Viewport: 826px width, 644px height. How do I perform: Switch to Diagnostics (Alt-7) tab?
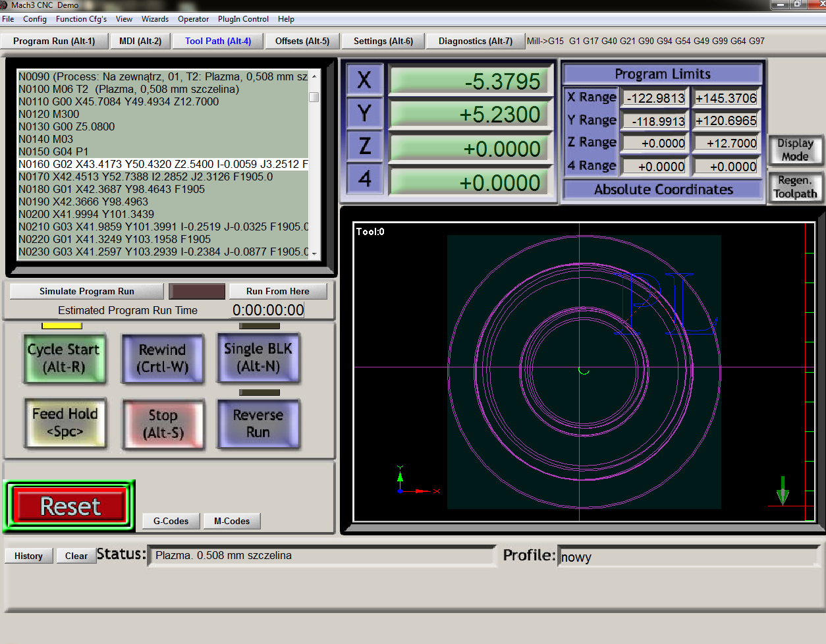click(x=476, y=41)
